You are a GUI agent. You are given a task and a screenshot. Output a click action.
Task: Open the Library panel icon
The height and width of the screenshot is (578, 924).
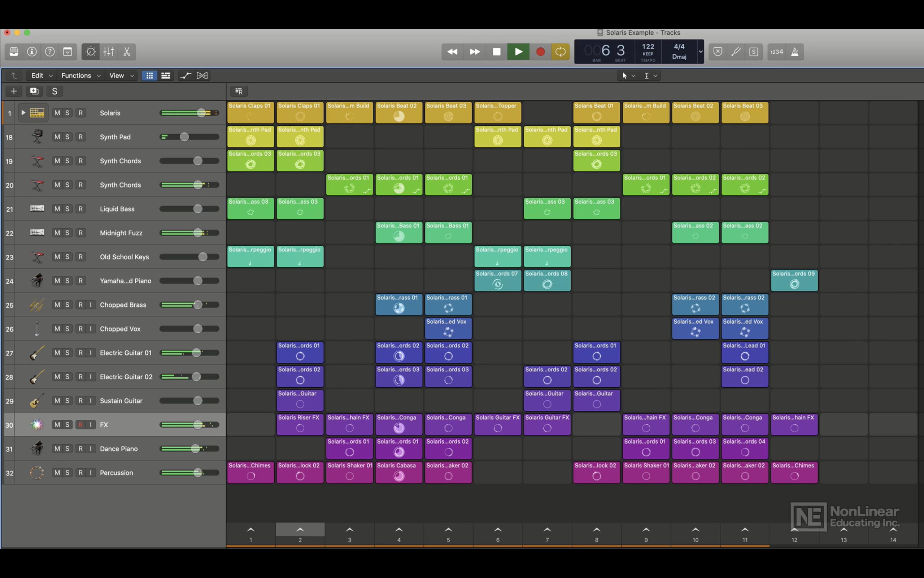click(x=14, y=52)
